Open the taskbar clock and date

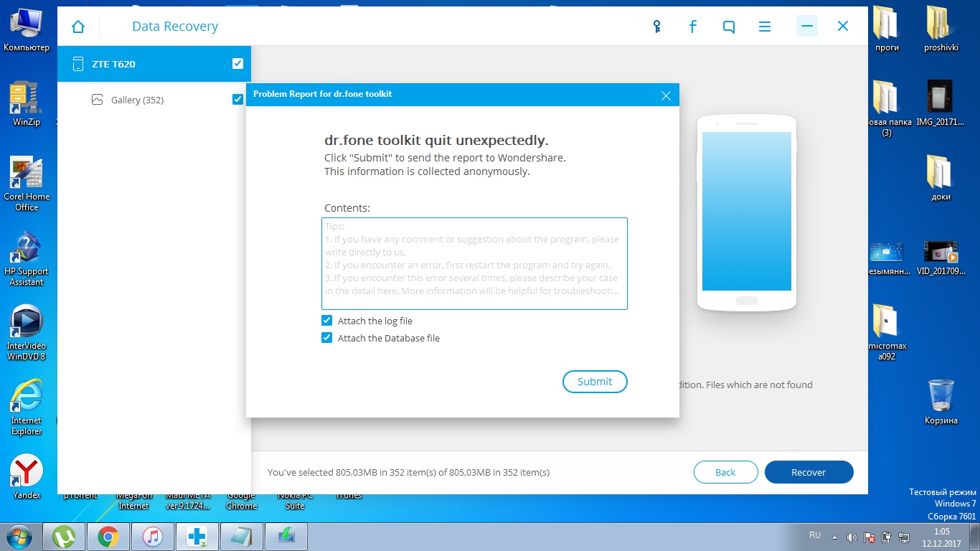point(942,537)
